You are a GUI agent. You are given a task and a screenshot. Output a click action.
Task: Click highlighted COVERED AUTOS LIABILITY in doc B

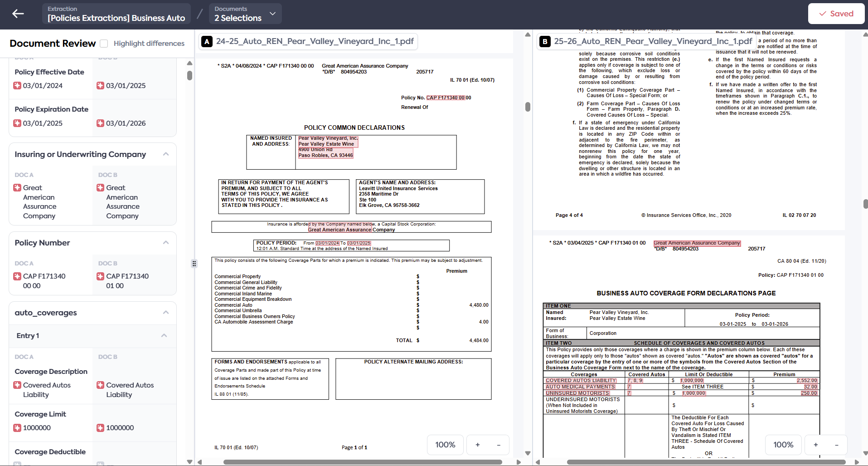[581, 381]
